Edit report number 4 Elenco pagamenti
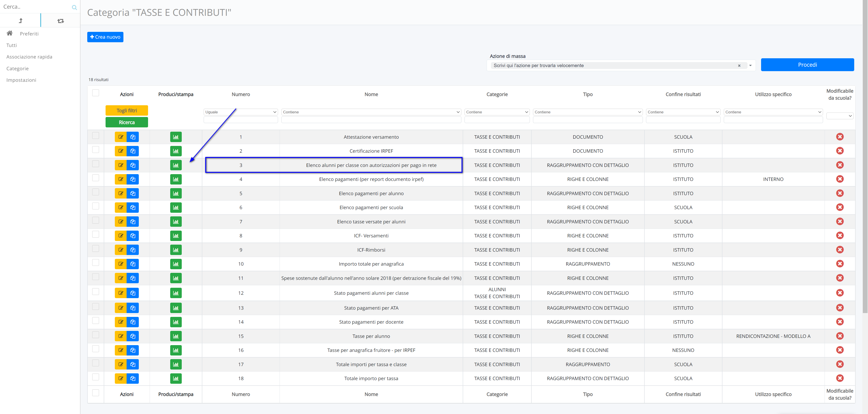 tap(121, 179)
